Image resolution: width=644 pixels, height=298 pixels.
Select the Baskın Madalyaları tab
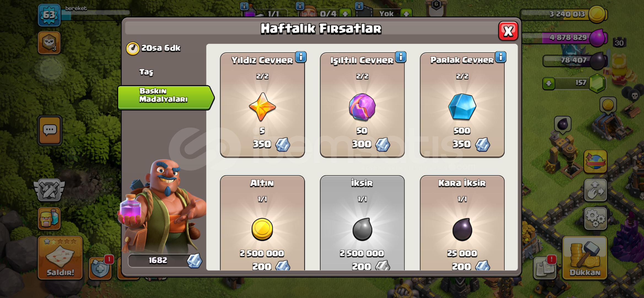[165, 98]
